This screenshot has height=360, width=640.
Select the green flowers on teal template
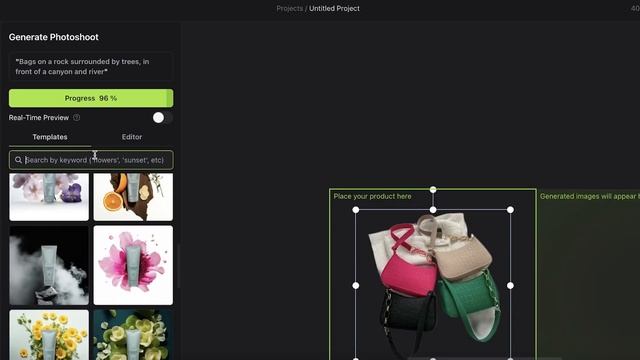[133, 335]
